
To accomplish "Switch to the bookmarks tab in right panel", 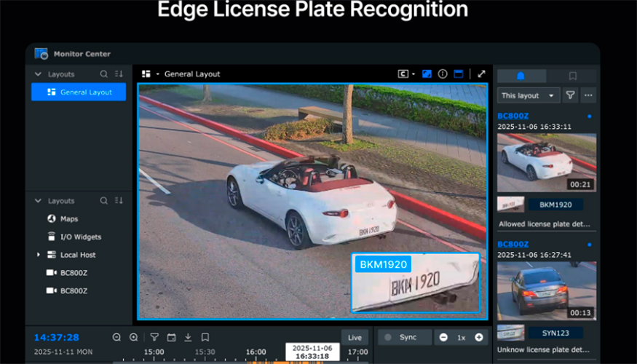I will point(573,76).
